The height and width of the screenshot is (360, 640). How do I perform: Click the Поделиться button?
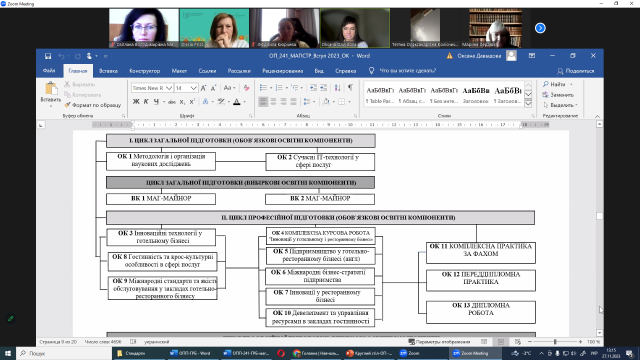click(x=576, y=71)
